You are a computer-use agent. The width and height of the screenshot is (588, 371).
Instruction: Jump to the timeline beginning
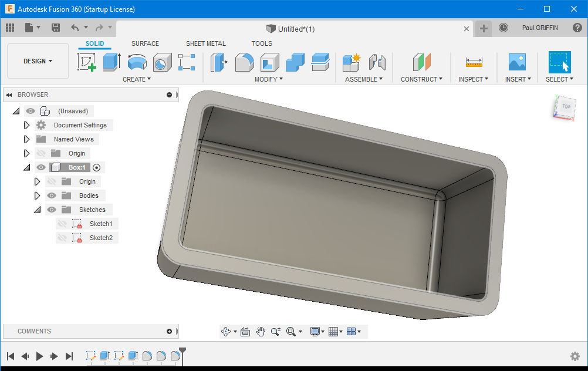[x=11, y=356]
